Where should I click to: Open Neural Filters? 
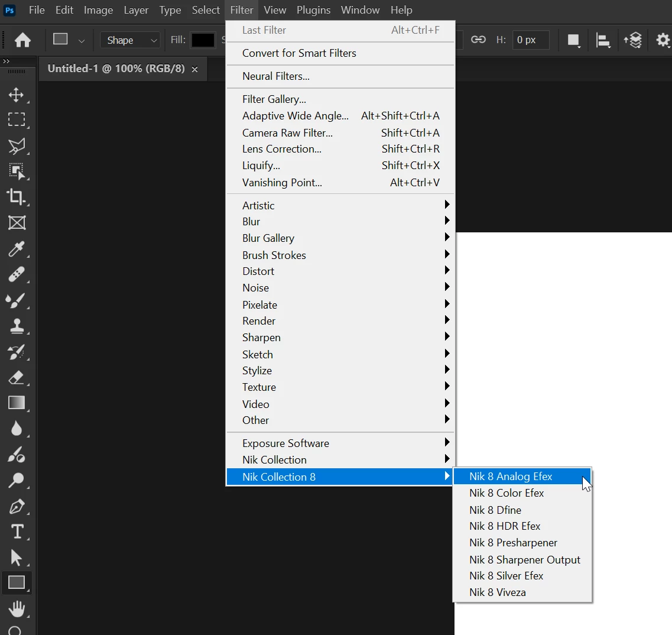point(340,76)
